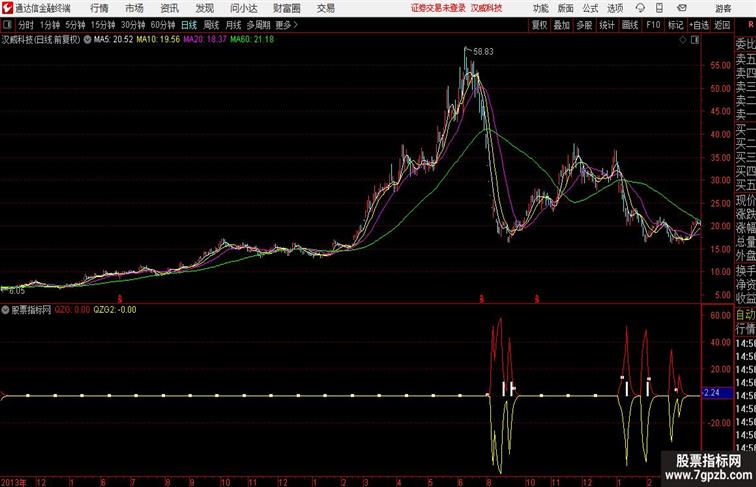Click the 游客 guest account label
Screen dimensions: 756x487
723,8
